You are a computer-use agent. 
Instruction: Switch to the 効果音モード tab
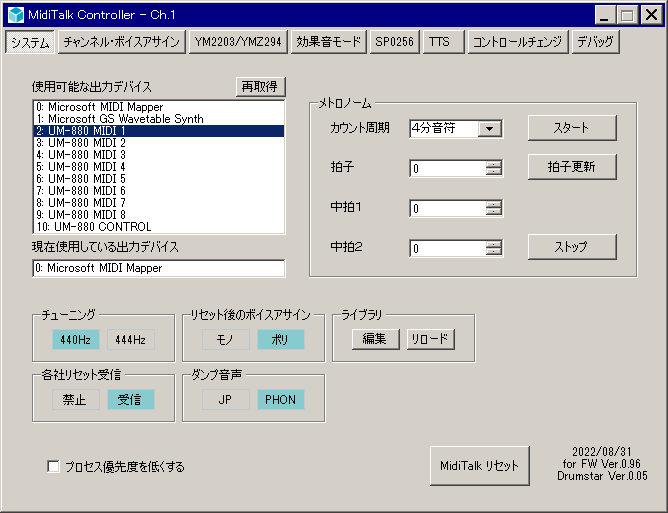point(328,42)
